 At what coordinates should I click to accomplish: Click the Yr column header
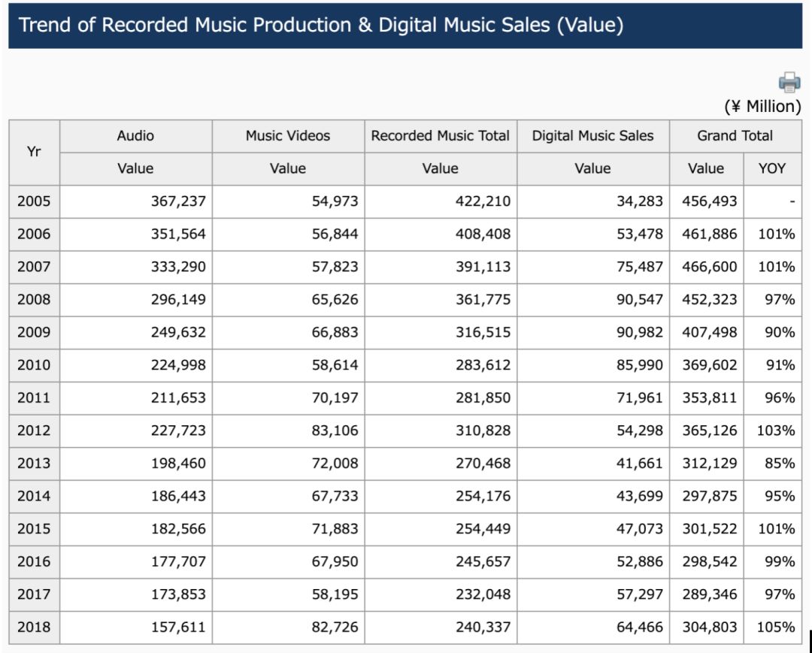[x=34, y=152]
